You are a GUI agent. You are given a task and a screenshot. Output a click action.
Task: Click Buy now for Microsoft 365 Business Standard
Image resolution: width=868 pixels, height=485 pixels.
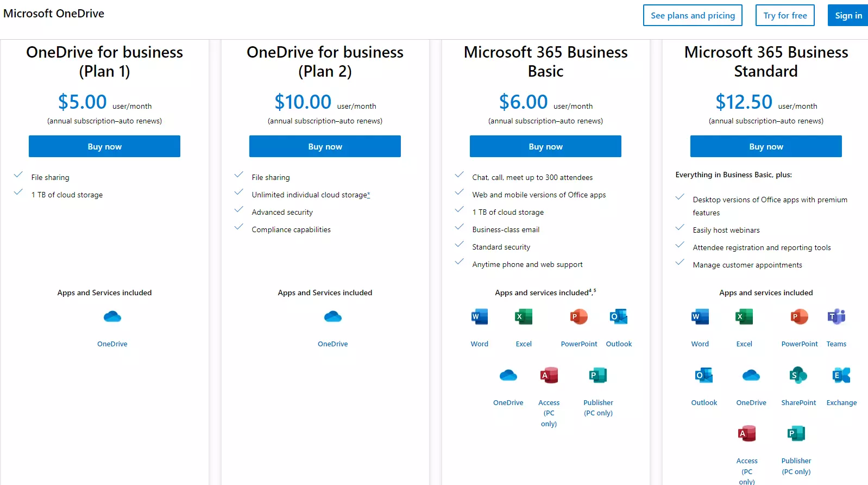click(x=765, y=146)
